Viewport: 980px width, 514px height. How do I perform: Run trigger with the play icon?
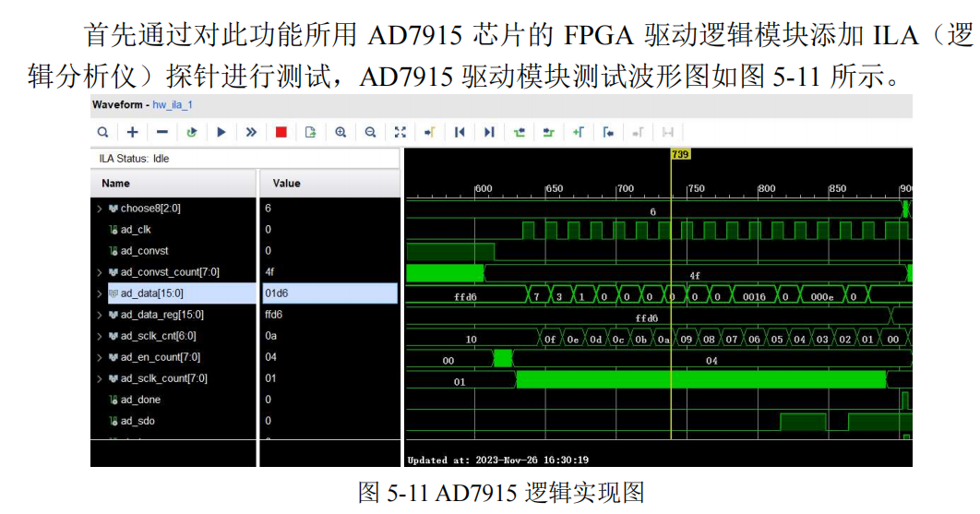coord(221,132)
